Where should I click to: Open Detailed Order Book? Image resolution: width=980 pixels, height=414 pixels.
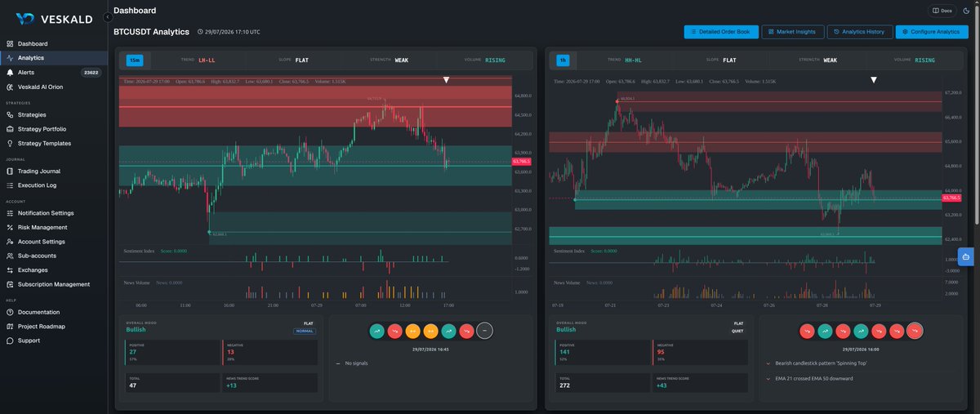click(x=721, y=32)
